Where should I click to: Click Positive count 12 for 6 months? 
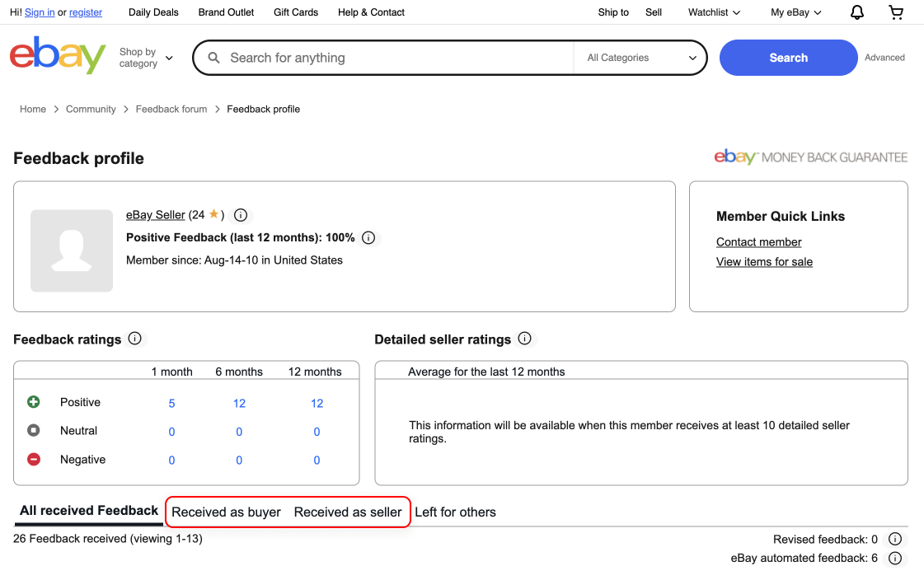(x=239, y=404)
